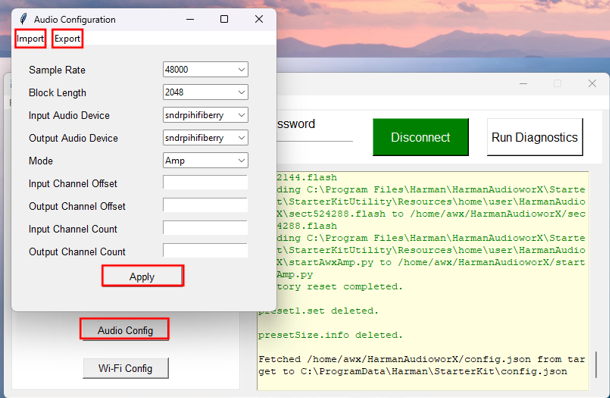This screenshot has width=610, height=398.
Task: Click the log panel vertical scrollbar
Action: (x=596, y=365)
